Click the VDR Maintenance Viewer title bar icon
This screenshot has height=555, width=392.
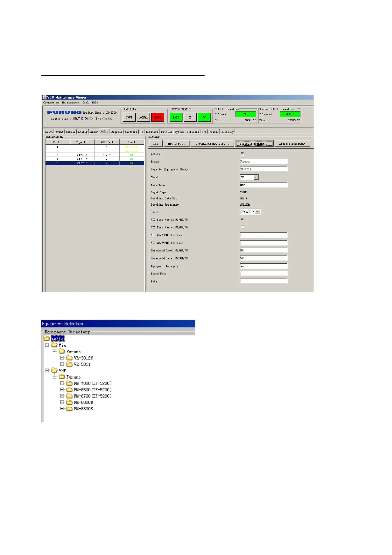tap(44, 97)
